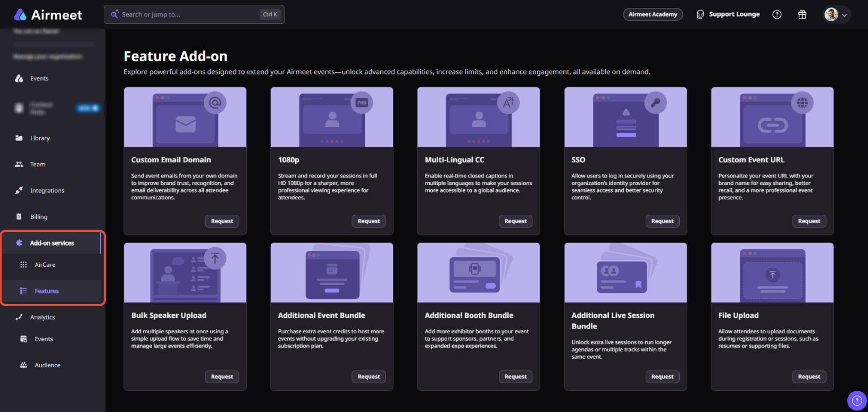Request the Custom Event URL add-on
This screenshot has height=412, width=868.
point(809,221)
